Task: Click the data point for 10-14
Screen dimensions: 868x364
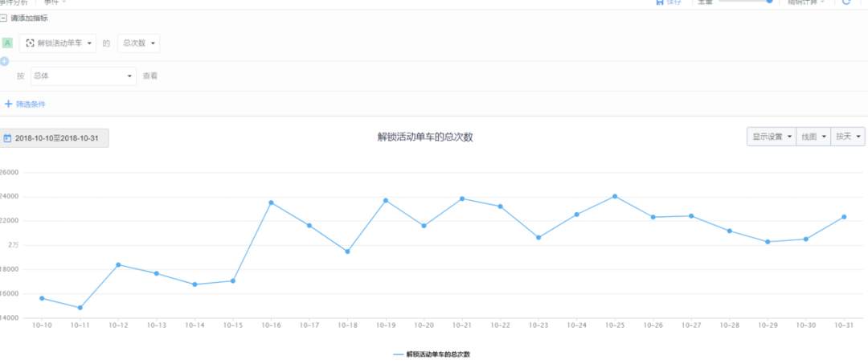Action: pyautogui.click(x=194, y=284)
